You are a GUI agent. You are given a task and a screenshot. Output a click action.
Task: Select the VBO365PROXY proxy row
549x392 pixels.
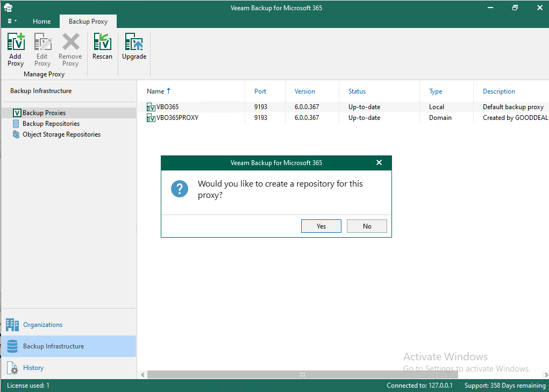[x=343, y=118]
